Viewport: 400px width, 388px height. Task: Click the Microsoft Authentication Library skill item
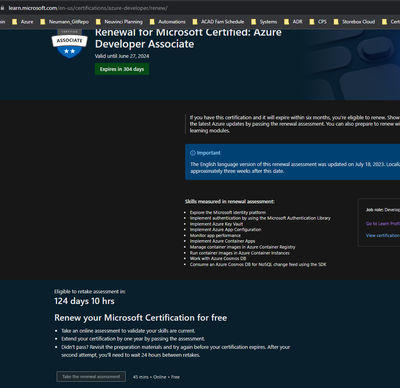(x=260, y=218)
